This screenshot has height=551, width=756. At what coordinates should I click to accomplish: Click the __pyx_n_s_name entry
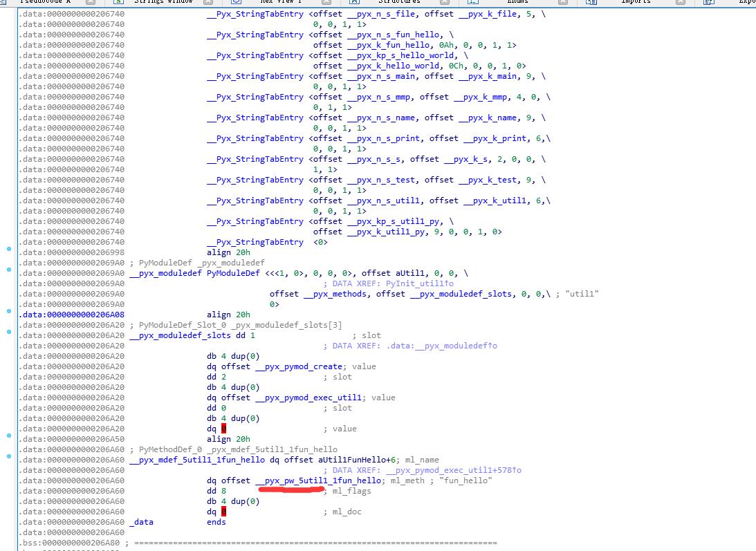[x=381, y=118]
